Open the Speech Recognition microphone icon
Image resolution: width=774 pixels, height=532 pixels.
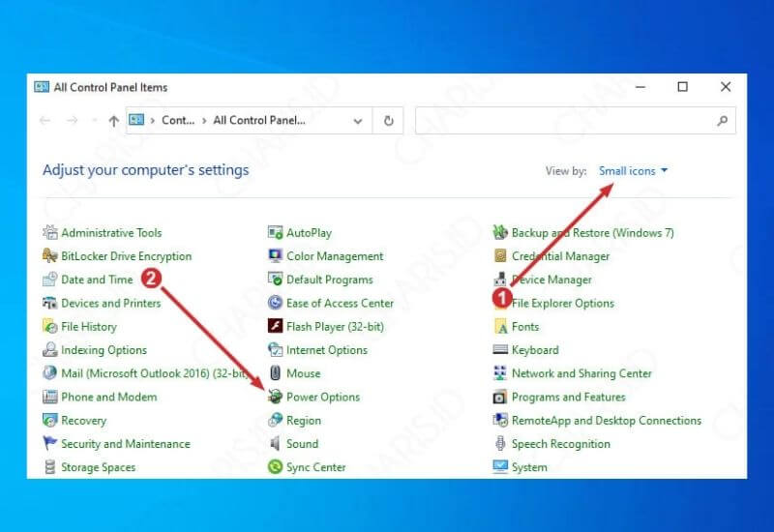(500, 445)
